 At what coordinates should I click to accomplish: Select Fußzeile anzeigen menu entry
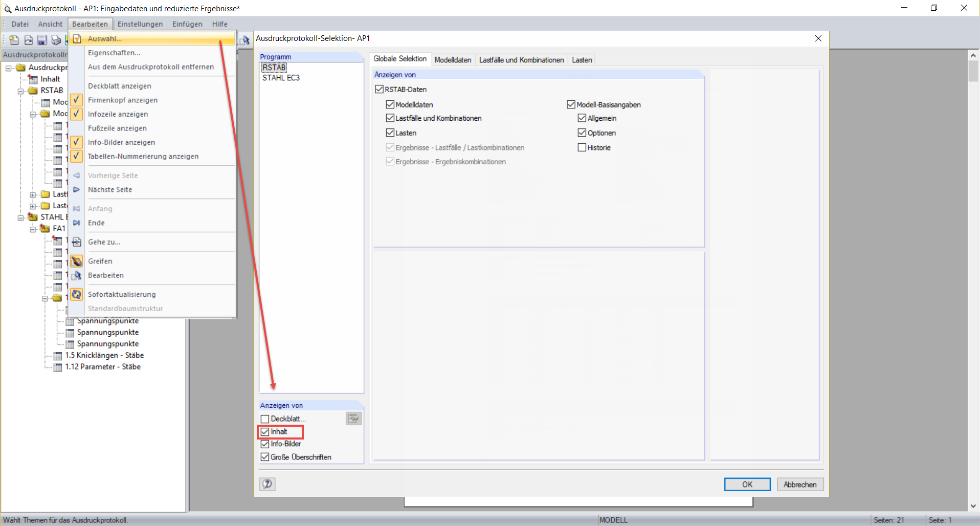click(152, 128)
